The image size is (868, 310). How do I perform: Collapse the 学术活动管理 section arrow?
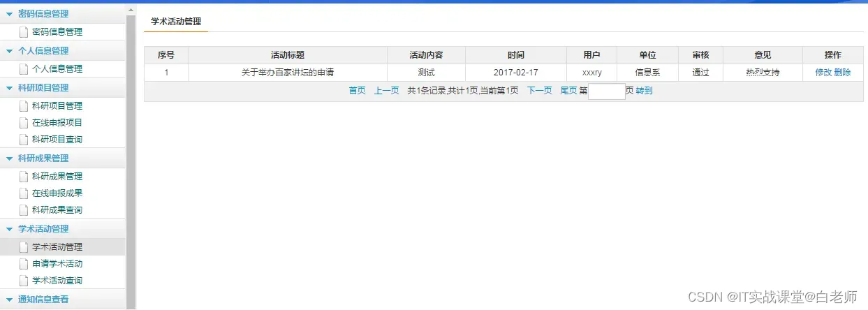(10, 229)
